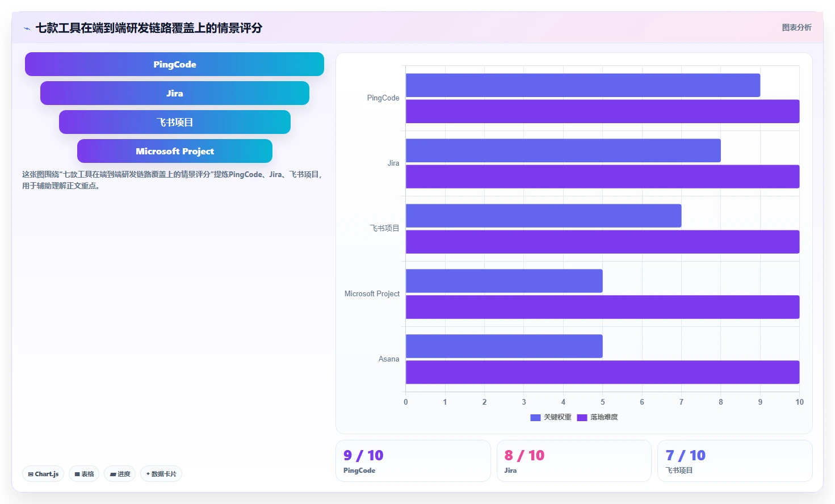This screenshot has width=835, height=504.
Task: Click PingCode's 关键权重 bar ending at 9
Action: [x=583, y=85]
